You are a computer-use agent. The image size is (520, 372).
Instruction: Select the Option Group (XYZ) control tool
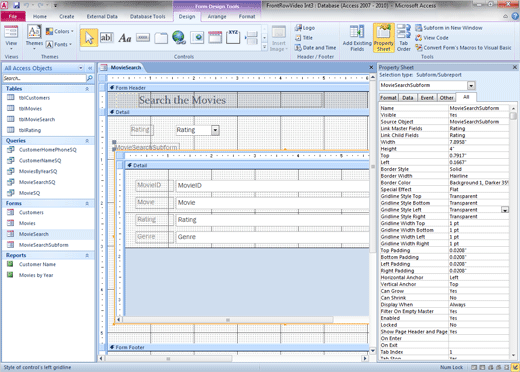pos(233,37)
